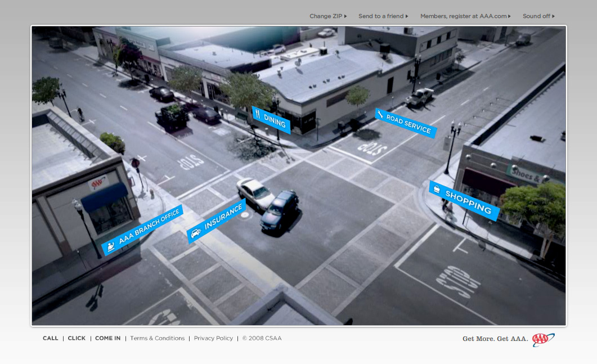The image size is (597, 364).
Task: Click the fork and knife icon on the Dining label
Action: [258, 114]
